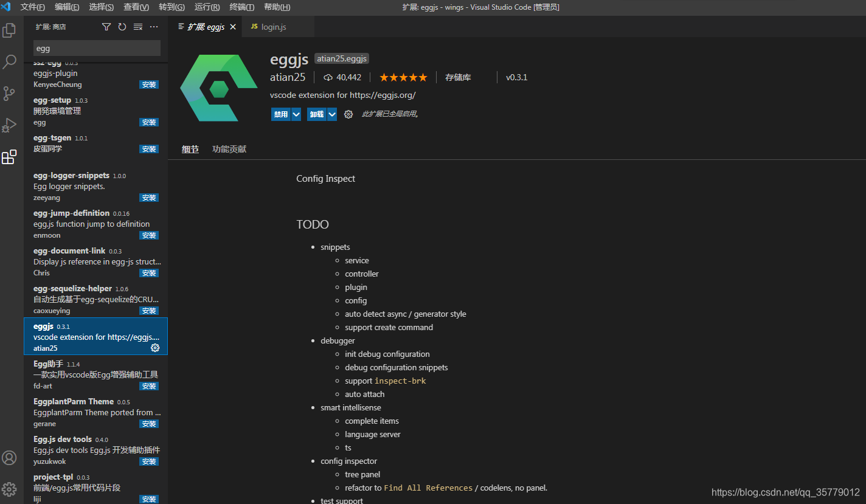Open the Explorer icon in activity bar

tap(9, 30)
